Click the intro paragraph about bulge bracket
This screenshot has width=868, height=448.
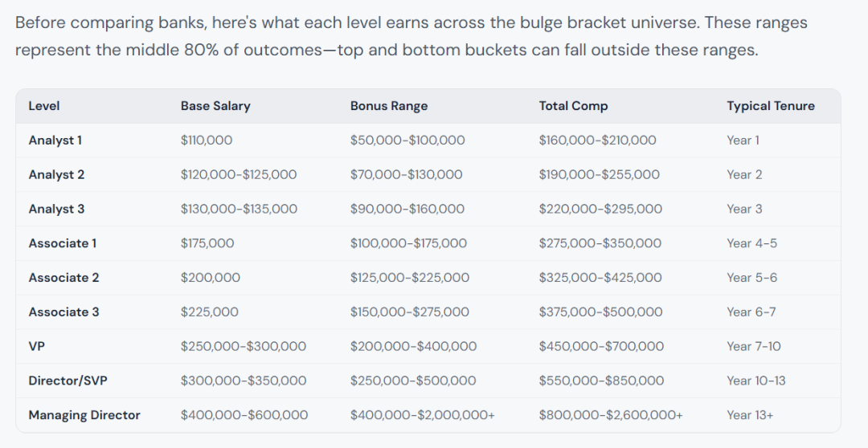(x=411, y=36)
